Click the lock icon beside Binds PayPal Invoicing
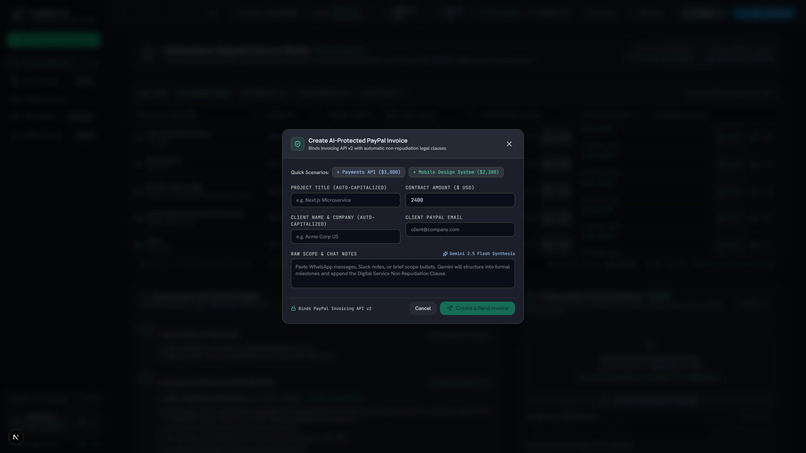Screen dimensions: 806x453 coord(294,309)
